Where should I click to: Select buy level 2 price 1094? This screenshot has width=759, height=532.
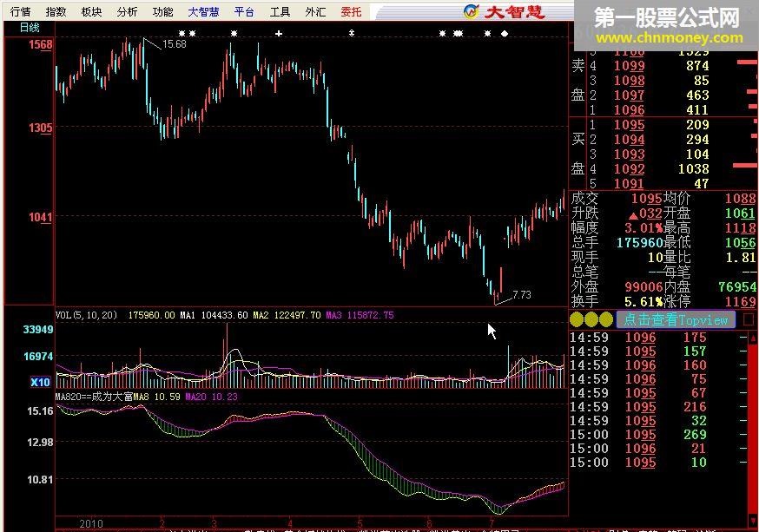pyautogui.click(x=630, y=139)
